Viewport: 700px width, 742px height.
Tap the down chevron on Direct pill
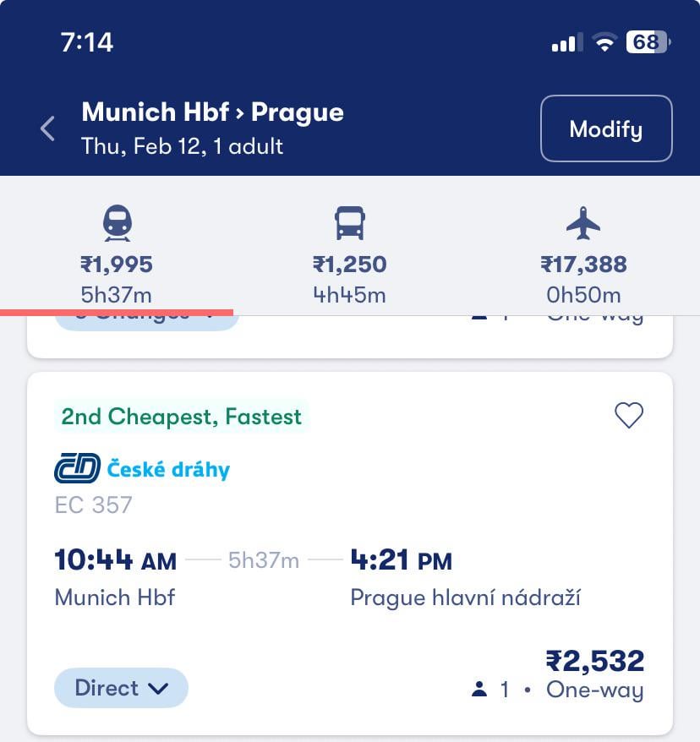157,689
